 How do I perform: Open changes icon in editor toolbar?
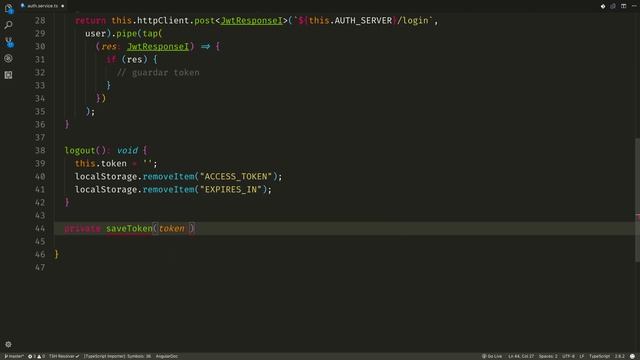coord(613,6)
